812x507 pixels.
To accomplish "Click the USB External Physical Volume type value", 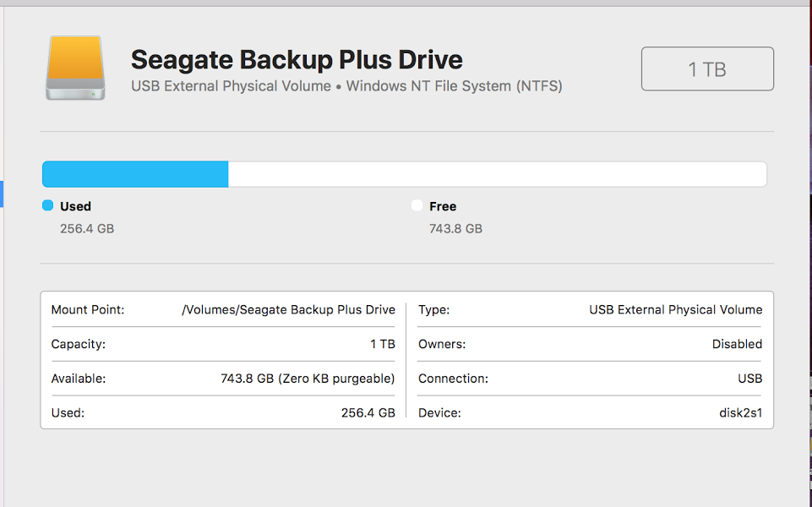I will coord(675,310).
